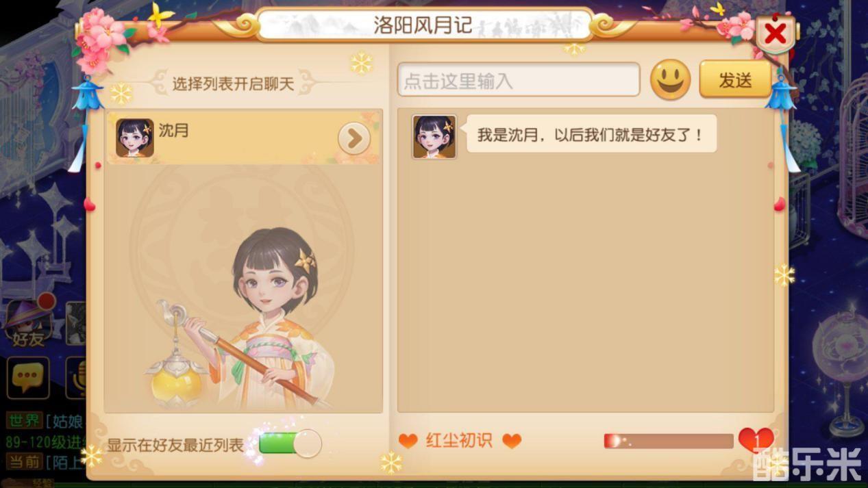Focus the 点击这里输入 message field

click(519, 80)
